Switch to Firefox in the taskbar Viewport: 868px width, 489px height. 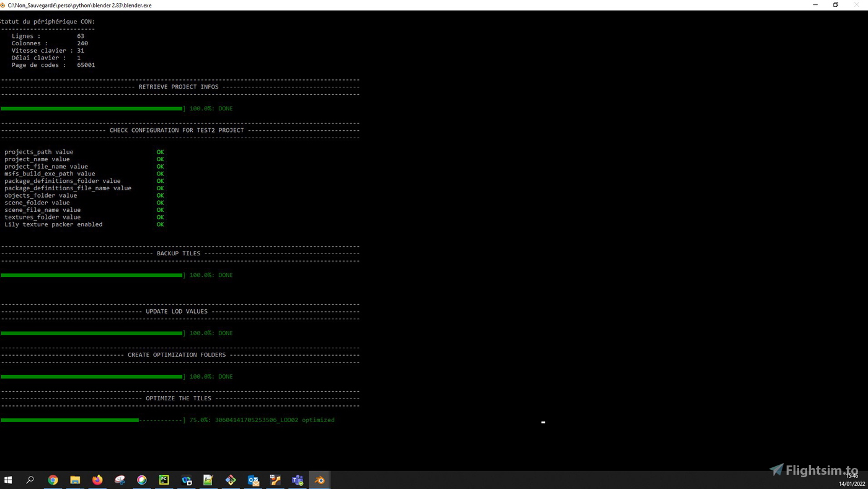pos(97,480)
